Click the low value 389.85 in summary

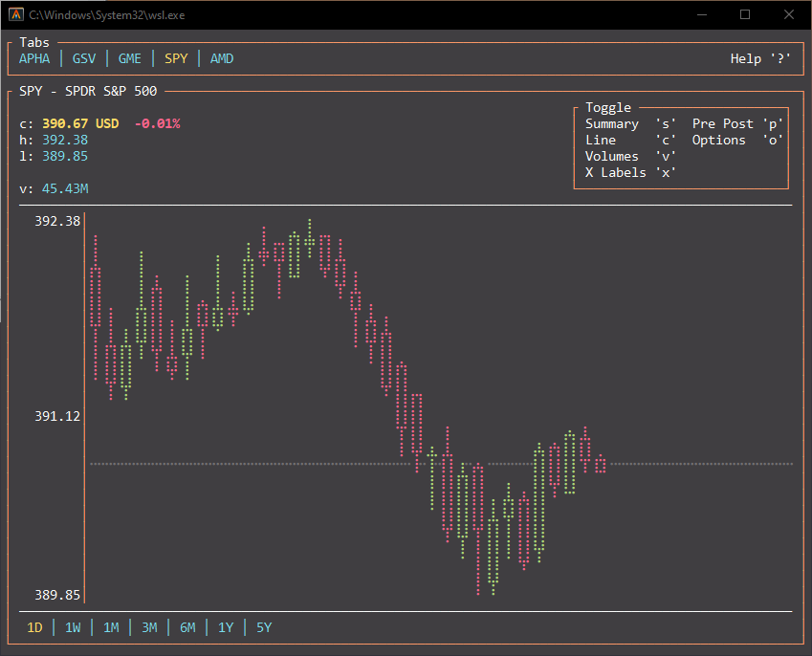tap(65, 157)
